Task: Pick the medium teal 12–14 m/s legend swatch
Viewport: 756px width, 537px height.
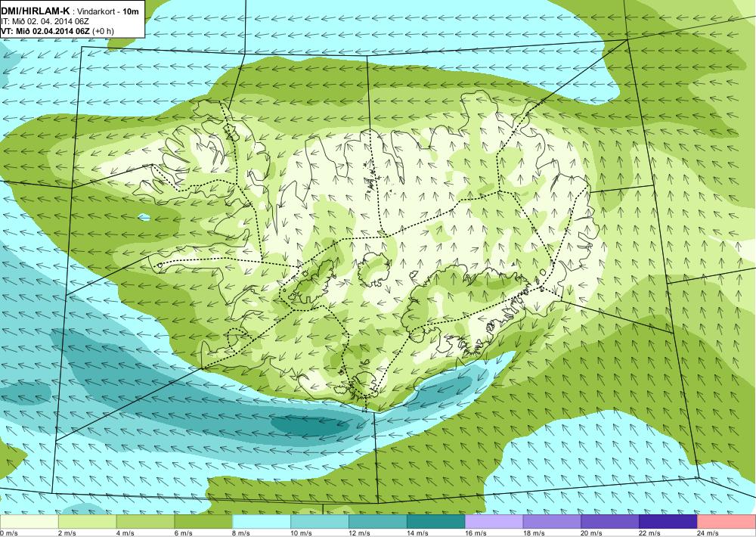Action: [x=377, y=522]
